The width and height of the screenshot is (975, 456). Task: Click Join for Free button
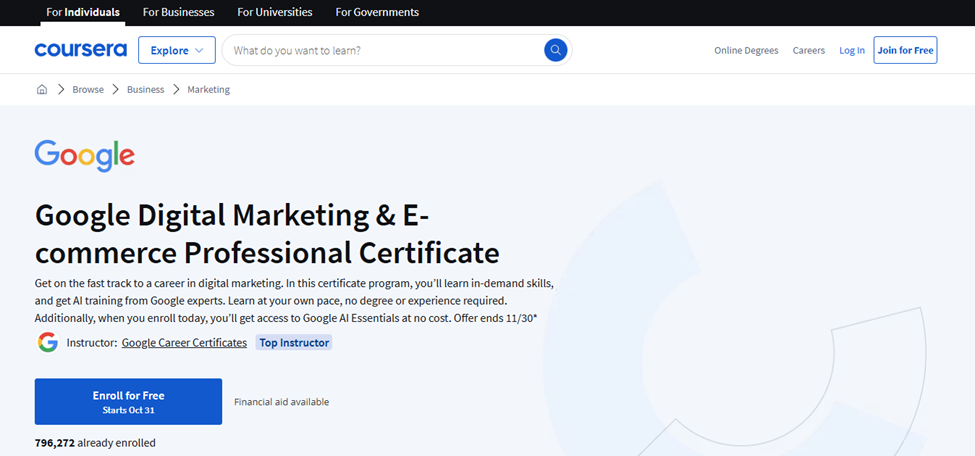click(905, 50)
